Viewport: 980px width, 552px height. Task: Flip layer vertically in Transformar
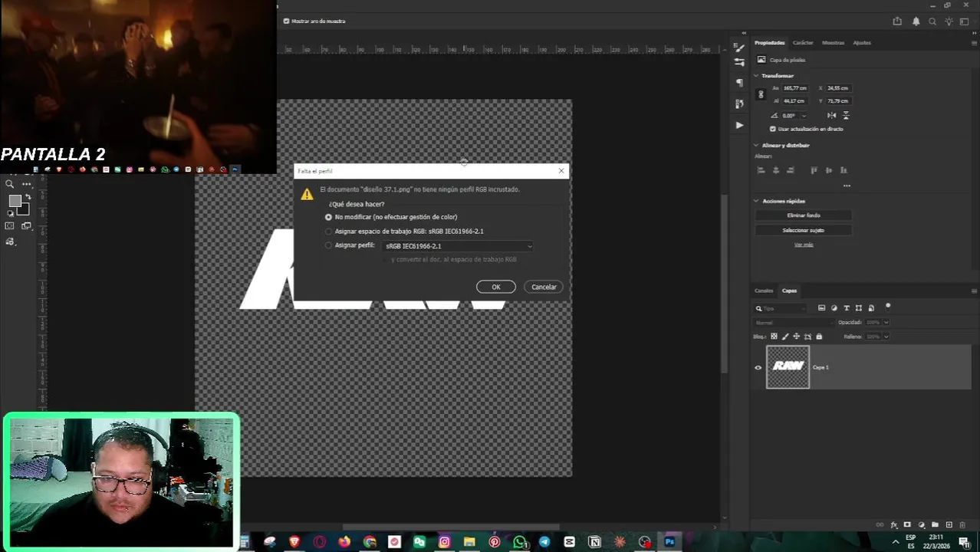coord(846,115)
